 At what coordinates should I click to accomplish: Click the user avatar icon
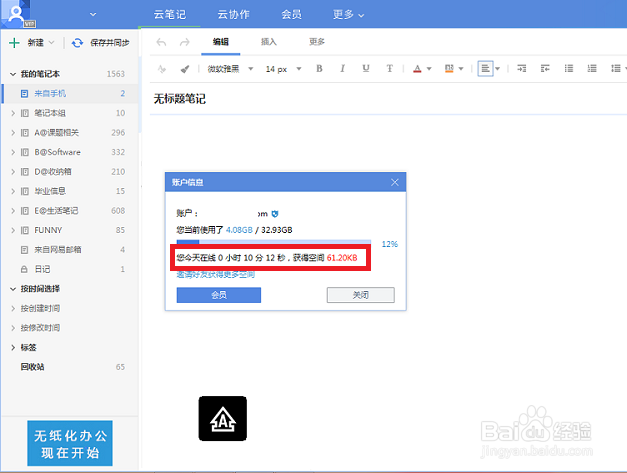(16, 14)
